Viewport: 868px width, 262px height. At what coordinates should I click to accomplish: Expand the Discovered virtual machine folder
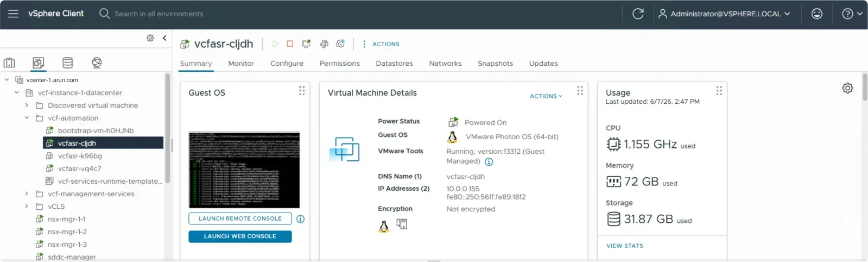pos(27,105)
